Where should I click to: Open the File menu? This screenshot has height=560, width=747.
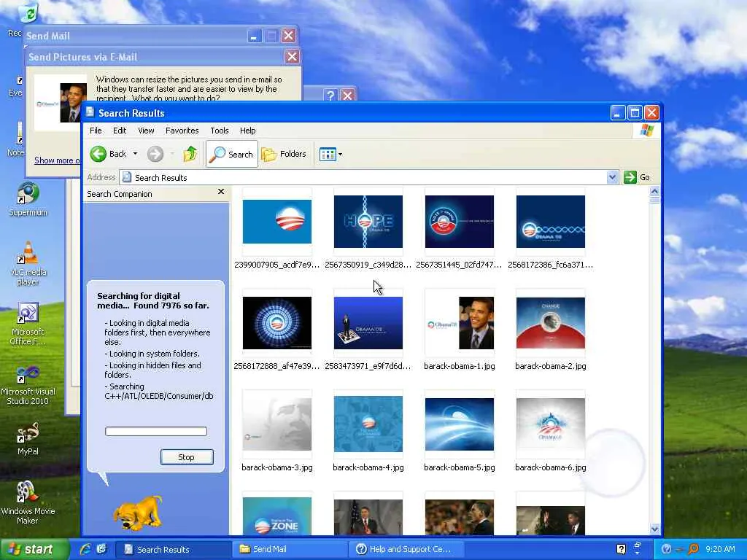click(x=96, y=131)
